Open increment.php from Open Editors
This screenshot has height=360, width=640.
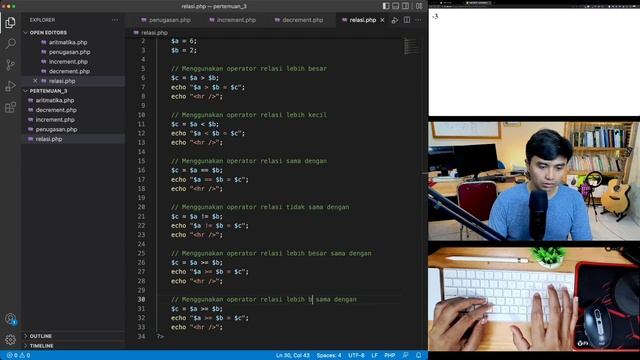pyautogui.click(x=68, y=62)
